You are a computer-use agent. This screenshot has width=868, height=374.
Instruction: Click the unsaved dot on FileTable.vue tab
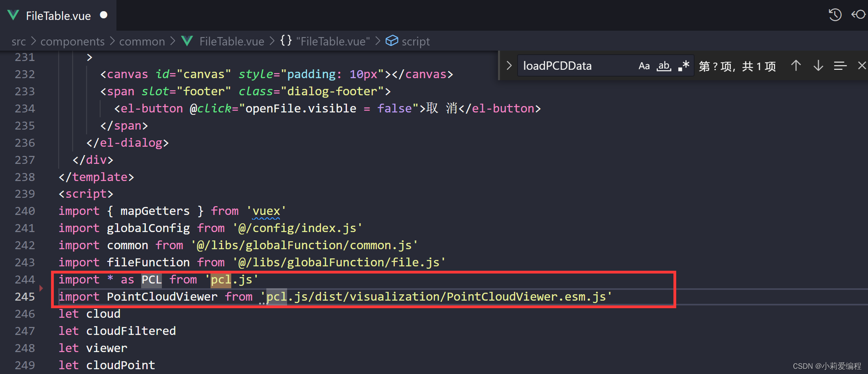(x=104, y=15)
